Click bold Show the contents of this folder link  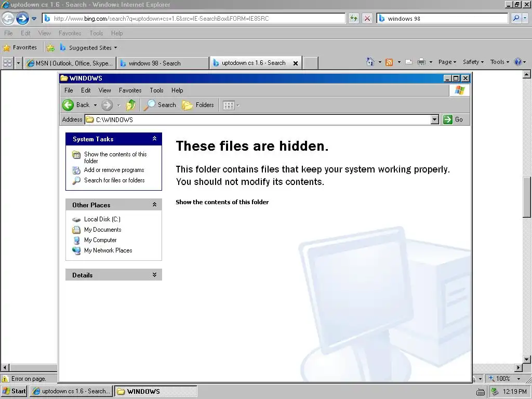pos(222,202)
